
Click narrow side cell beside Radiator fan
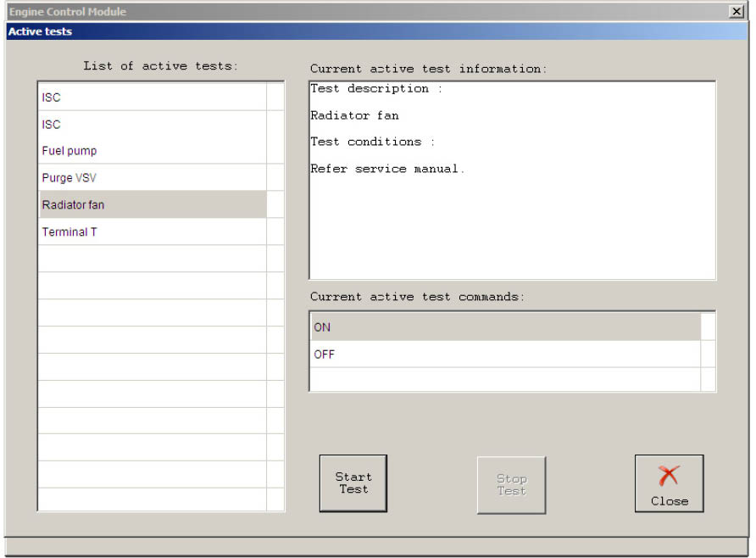275,205
